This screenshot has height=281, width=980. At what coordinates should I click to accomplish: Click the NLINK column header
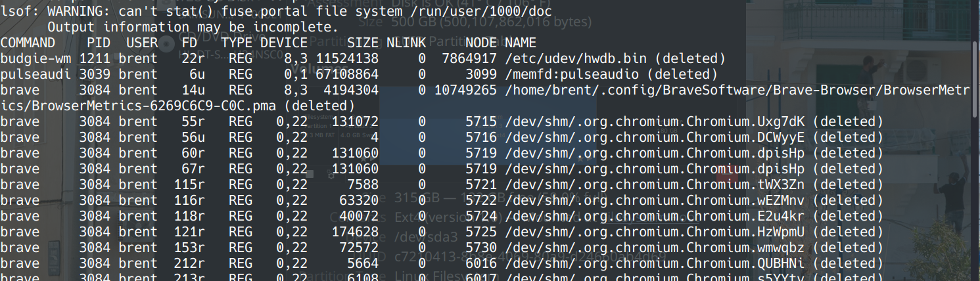pos(406,43)
